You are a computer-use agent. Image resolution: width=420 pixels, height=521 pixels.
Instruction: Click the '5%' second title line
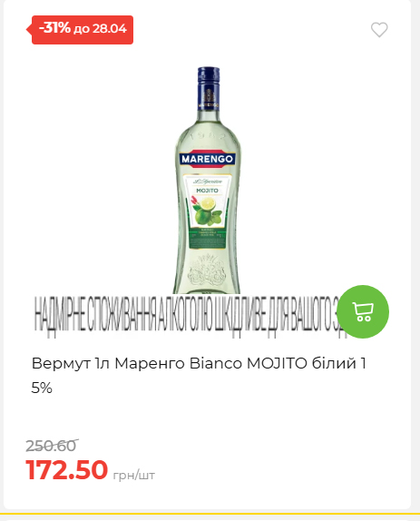coord(42,388)
